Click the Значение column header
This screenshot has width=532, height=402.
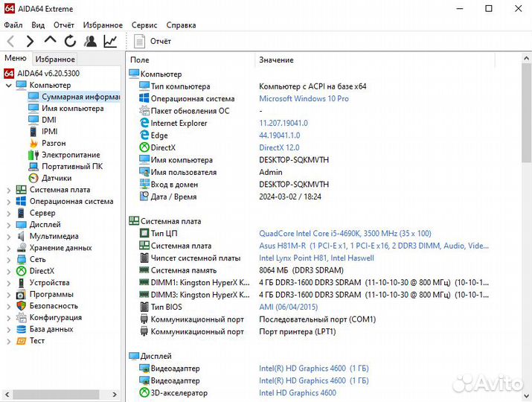point(276,60)
